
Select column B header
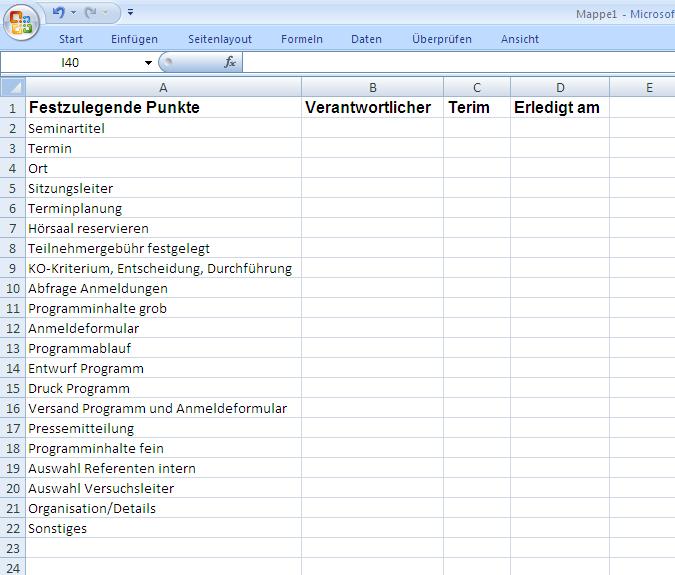[x=372, y=87]
